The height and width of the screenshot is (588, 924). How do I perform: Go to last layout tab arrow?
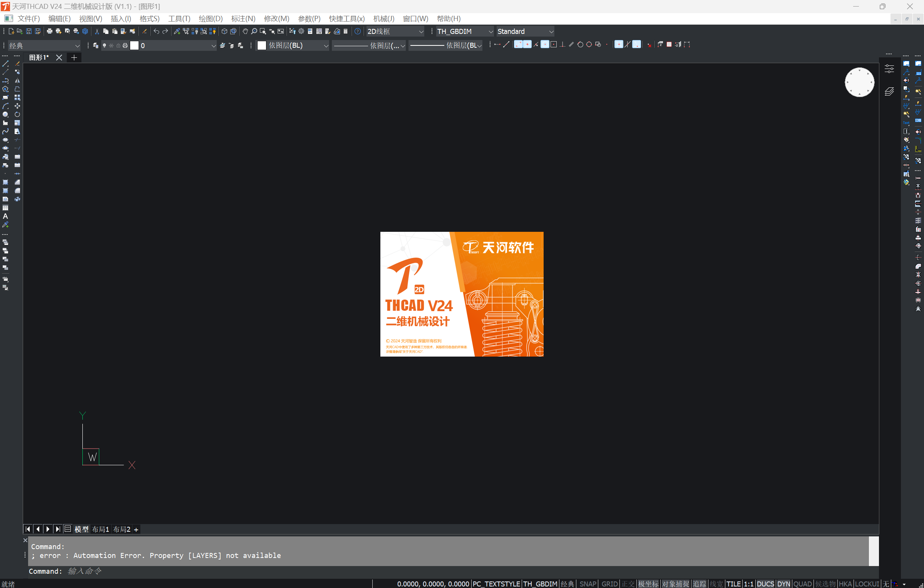pos(58,529)
